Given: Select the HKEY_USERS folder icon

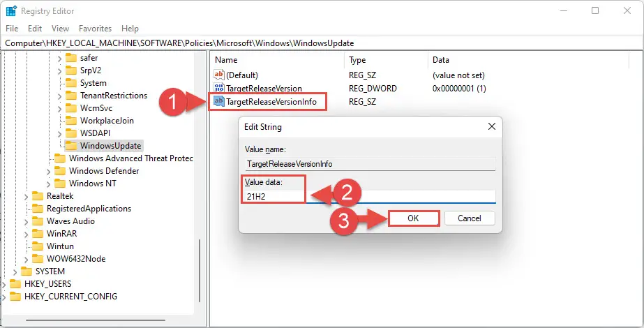Looking at the screenshot, I should pyautogui.click(x=15, y=283).
